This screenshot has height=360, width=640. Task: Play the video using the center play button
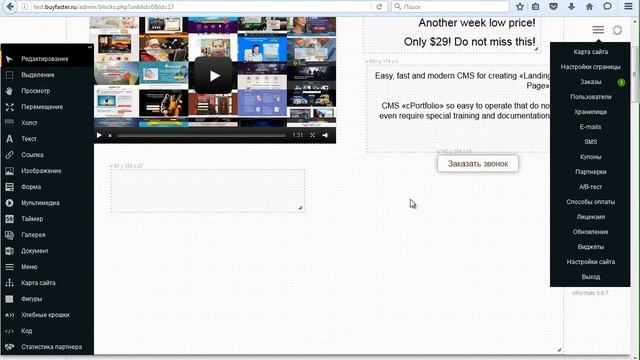click(x=213, y=76)
